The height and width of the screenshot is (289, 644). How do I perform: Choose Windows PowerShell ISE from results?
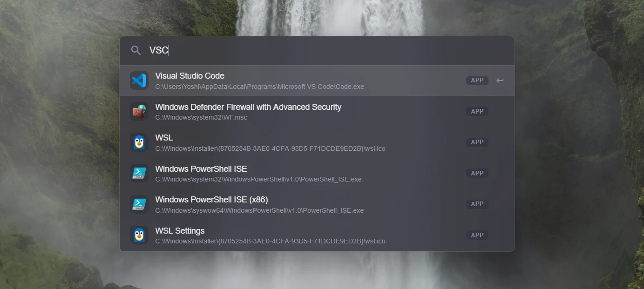pos(317,173)
